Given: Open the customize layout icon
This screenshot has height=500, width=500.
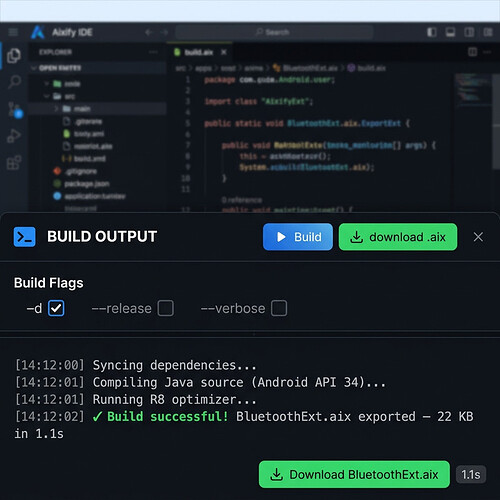Looking at the screenshot, I should (x=488, y=32).
